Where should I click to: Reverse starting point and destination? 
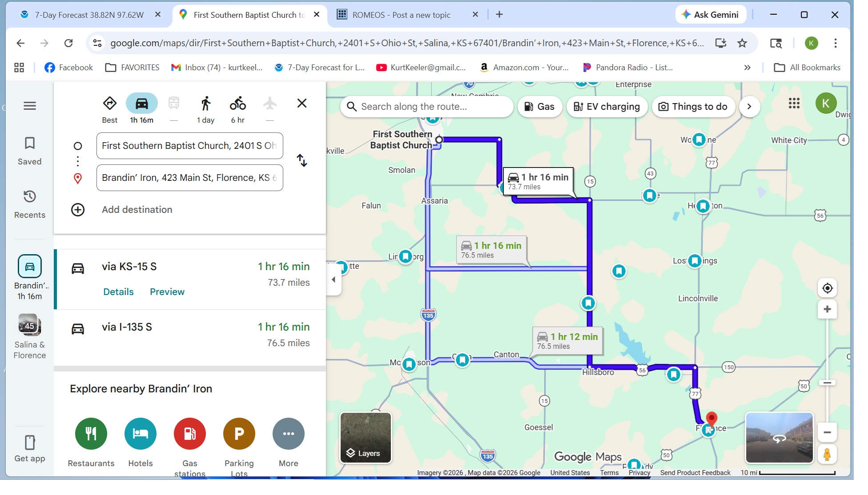(x=302, y=160)
